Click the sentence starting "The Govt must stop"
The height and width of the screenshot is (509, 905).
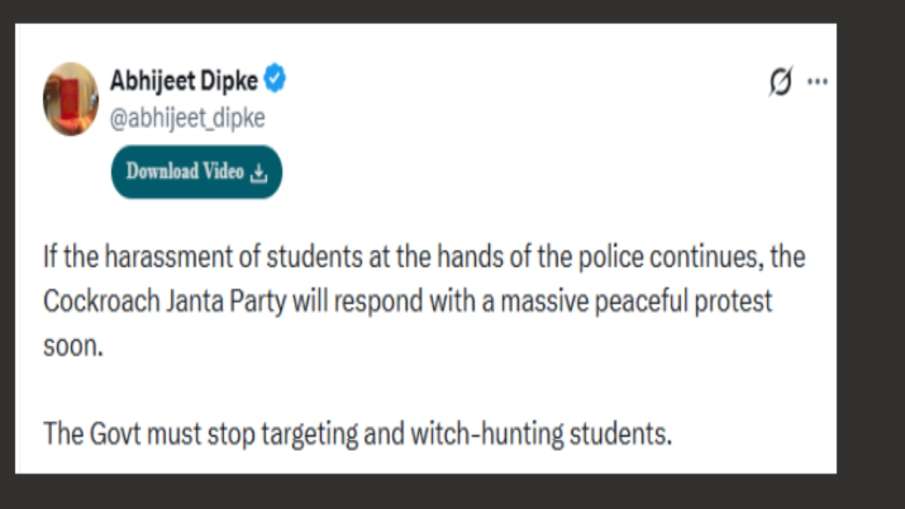tap(358, 434)
